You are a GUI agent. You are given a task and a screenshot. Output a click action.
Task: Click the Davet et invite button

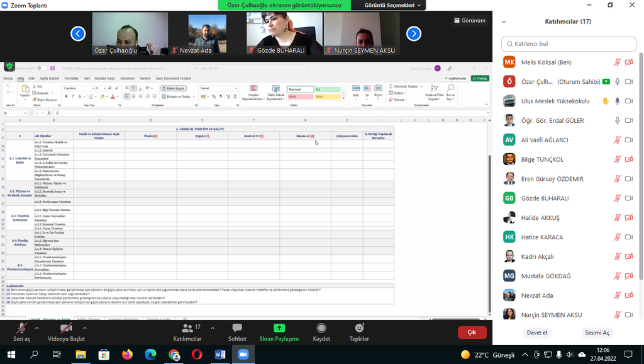(x=536, y=333)
